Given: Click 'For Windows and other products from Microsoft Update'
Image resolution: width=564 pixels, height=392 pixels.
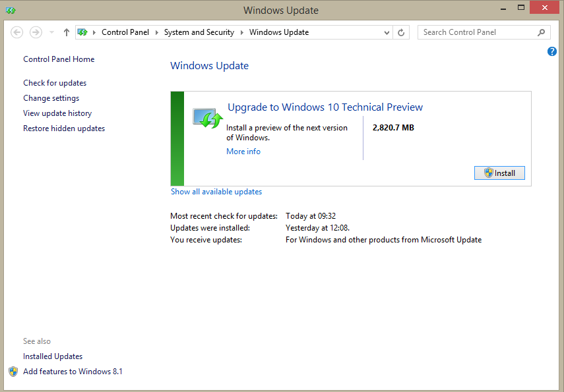Looking at the screenshot, I should (x=383, y=240).
